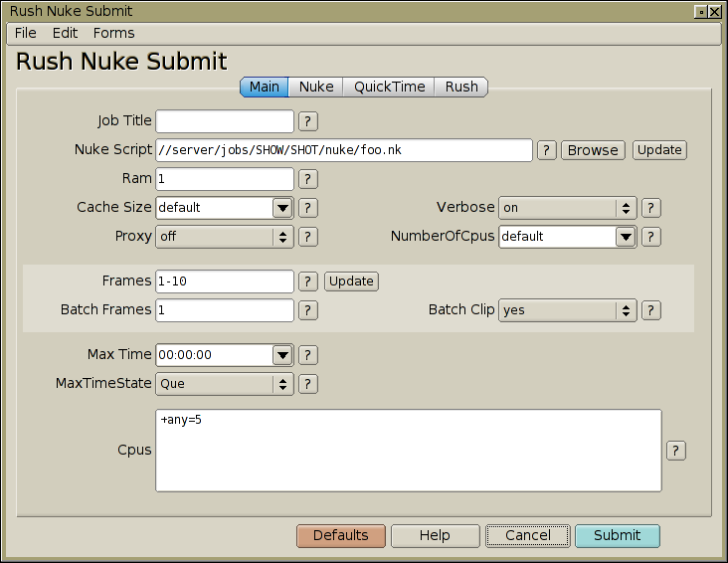Screen dimensions: 728x563
Task: Click the help button beside Job Title
Action: click(x=308, y=121)
